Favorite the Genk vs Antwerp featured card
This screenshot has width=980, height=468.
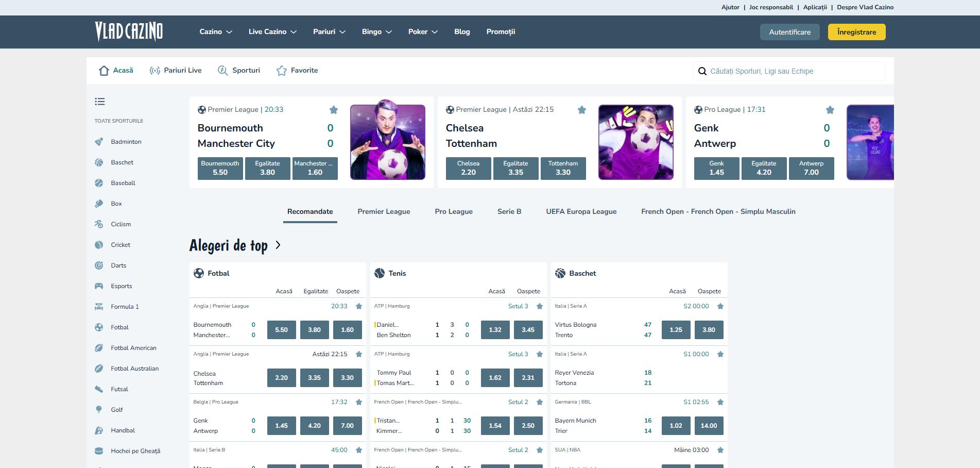(x=830, y=110)
